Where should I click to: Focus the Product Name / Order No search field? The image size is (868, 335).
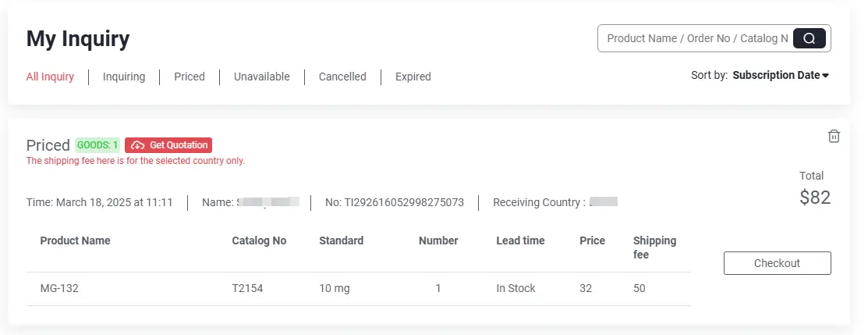[x=697, y=38]
